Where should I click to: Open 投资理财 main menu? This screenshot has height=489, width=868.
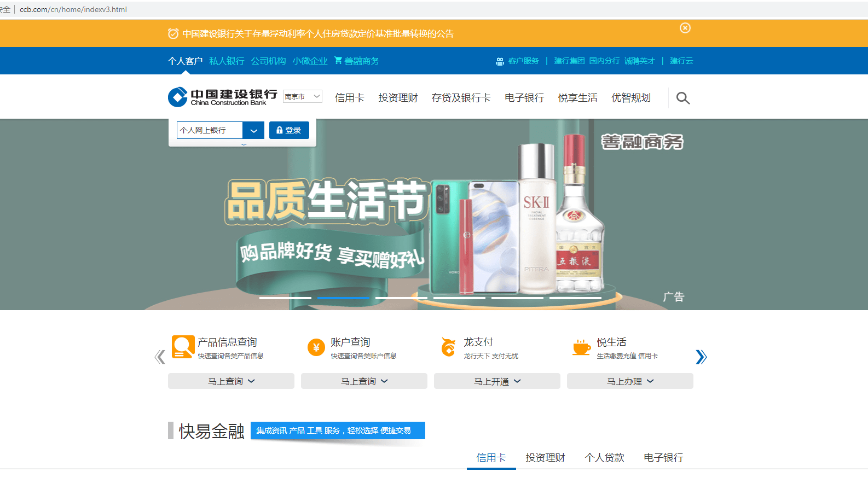click(398, 98)
